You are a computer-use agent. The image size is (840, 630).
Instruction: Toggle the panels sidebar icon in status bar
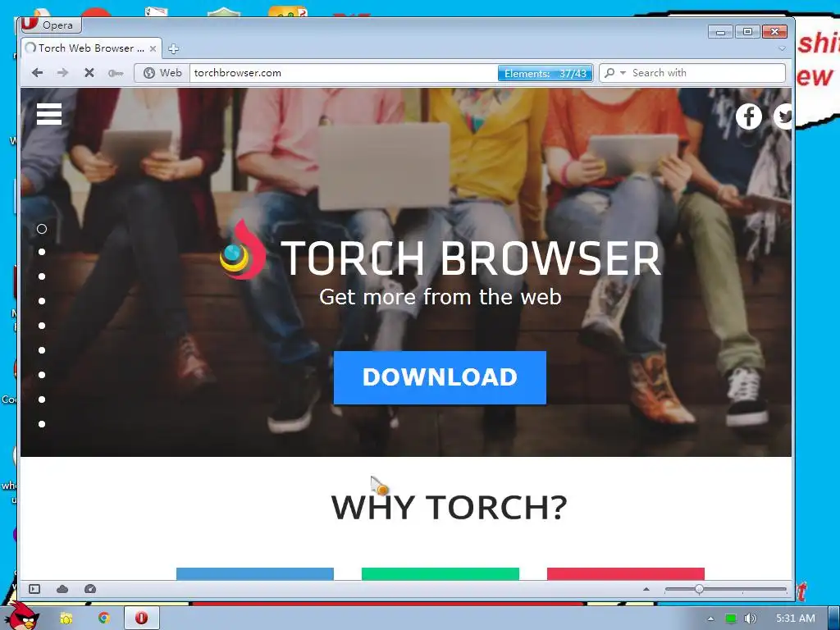coord(34,589)
